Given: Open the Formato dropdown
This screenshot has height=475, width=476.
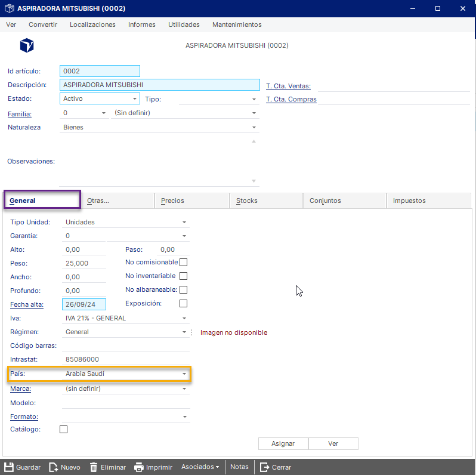Looking at the screenshot, I should point(185,417).
